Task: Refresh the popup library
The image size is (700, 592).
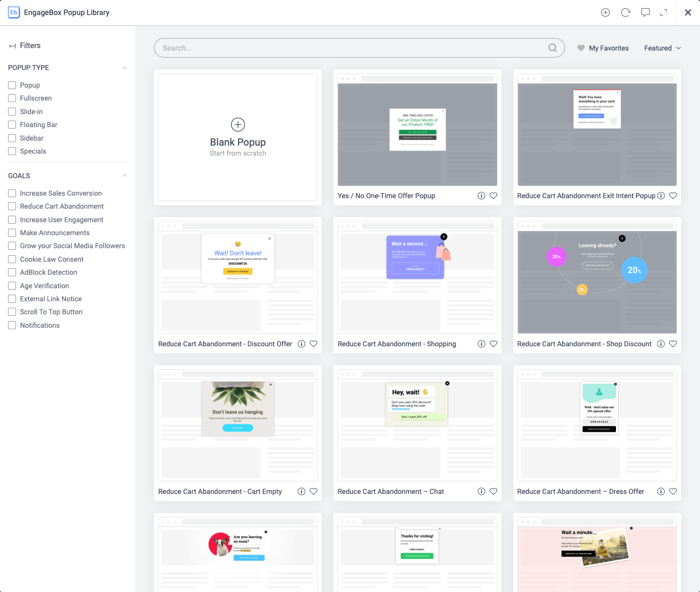Action: coord(625,13)
